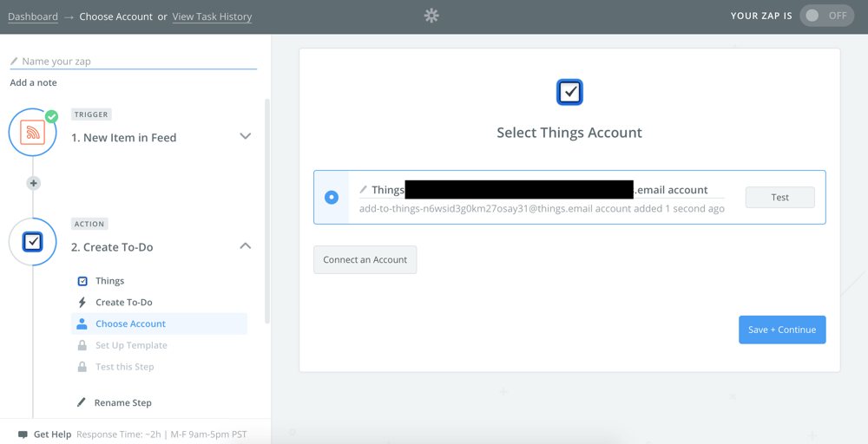Go to the Dashboard link
This screenshot has height=444, width=868.
(33, 16)
